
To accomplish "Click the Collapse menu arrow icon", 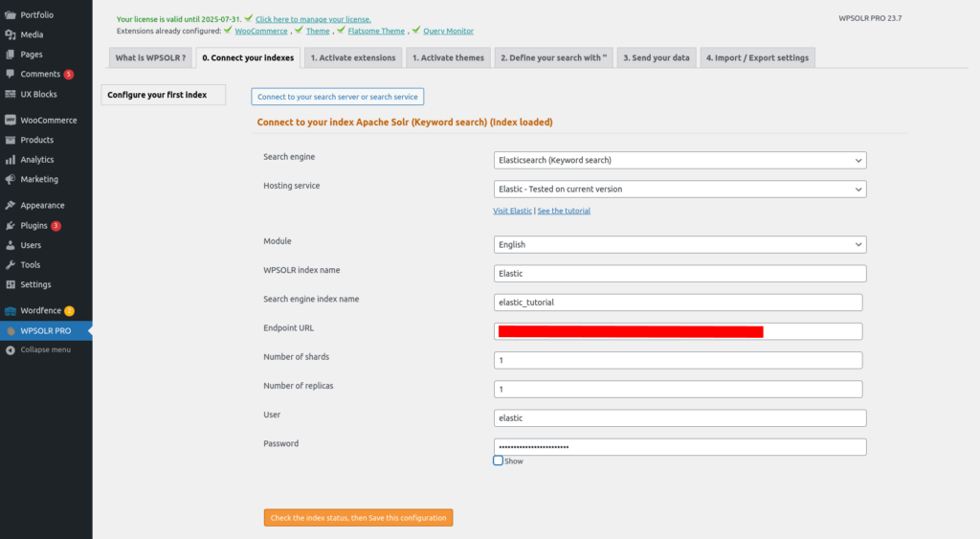I will 10,350.
